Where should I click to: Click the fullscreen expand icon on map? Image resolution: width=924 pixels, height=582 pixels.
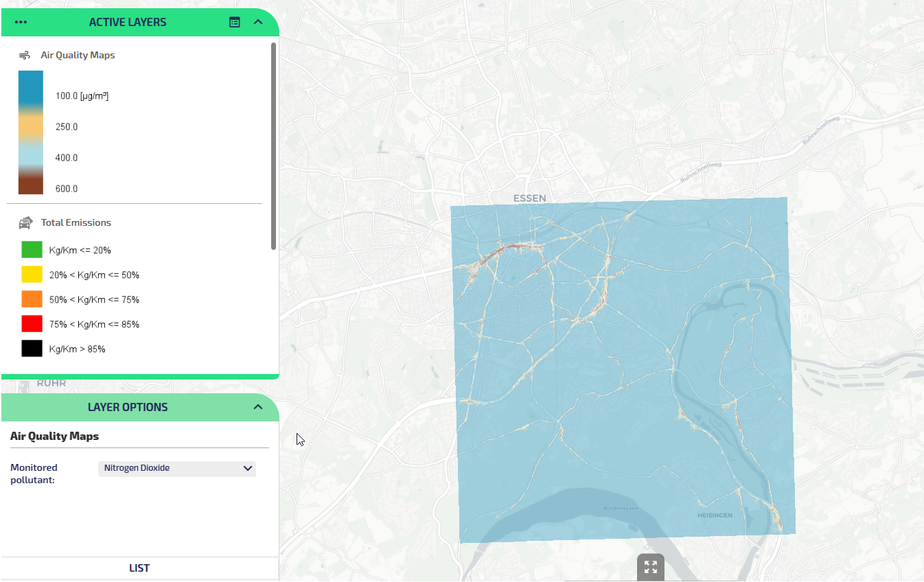650,567
